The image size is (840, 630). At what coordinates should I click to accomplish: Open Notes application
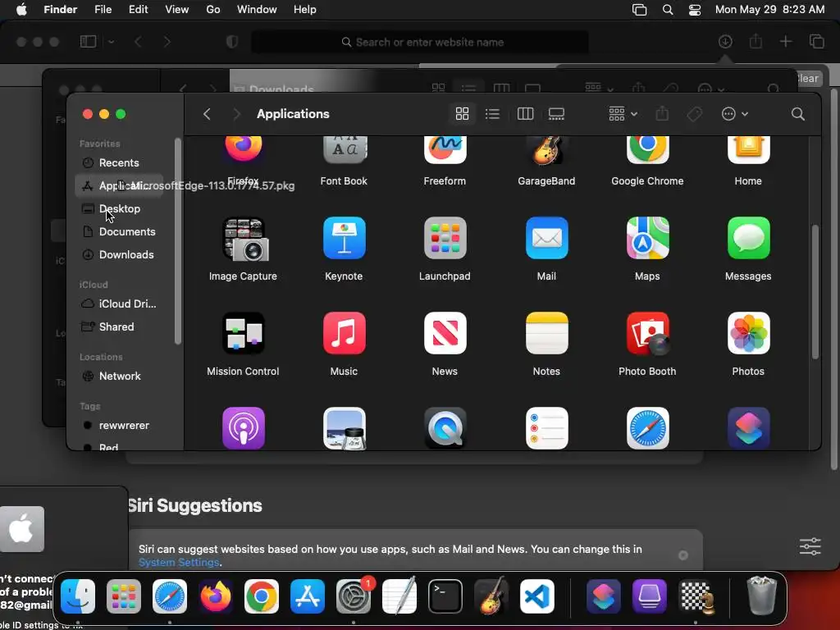pos(546,333)
